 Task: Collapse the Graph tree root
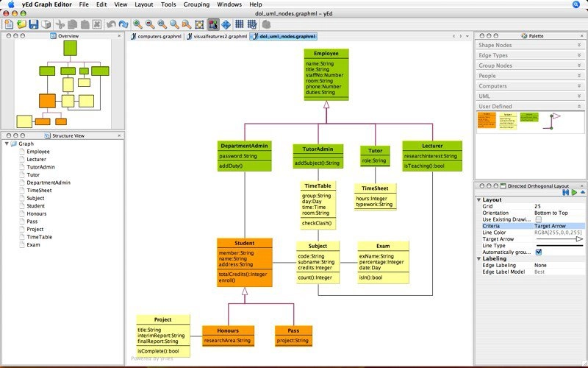coord(7,144)
